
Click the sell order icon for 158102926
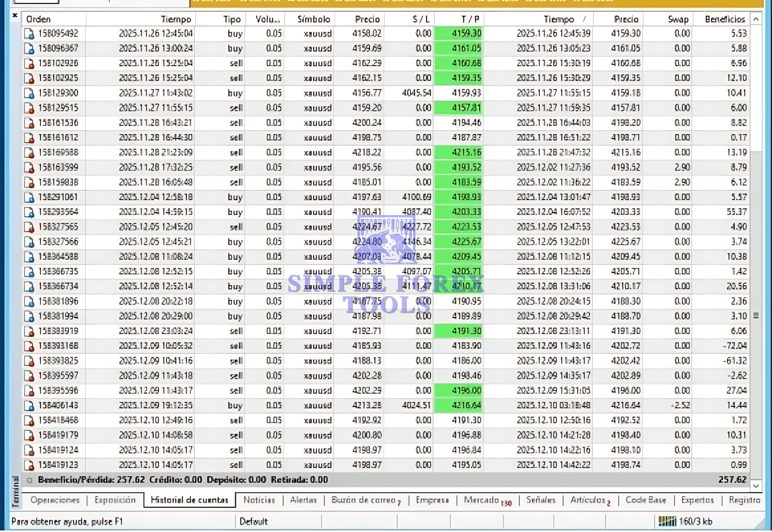29,63
